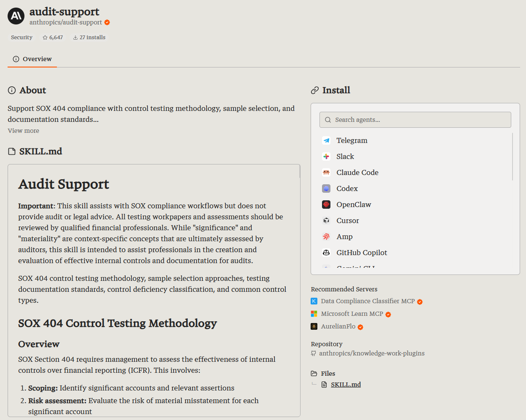Click the 6,647 stars count

coord(56,38)
